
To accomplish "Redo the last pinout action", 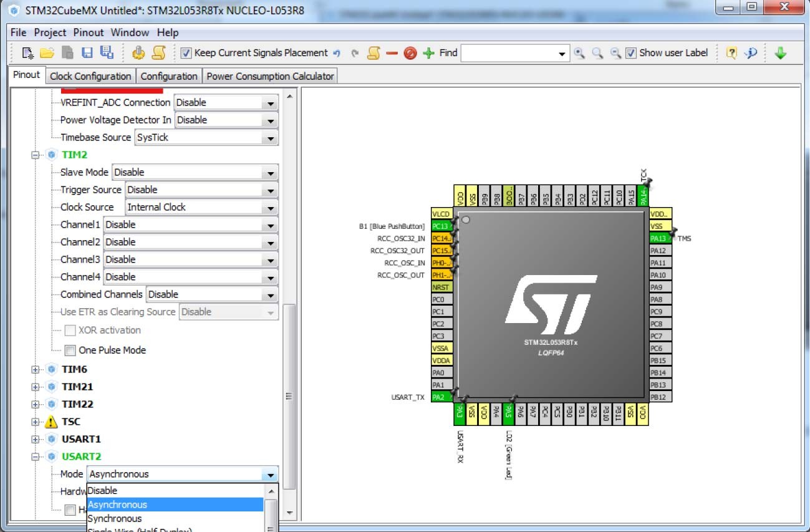I will pos(355,53).
